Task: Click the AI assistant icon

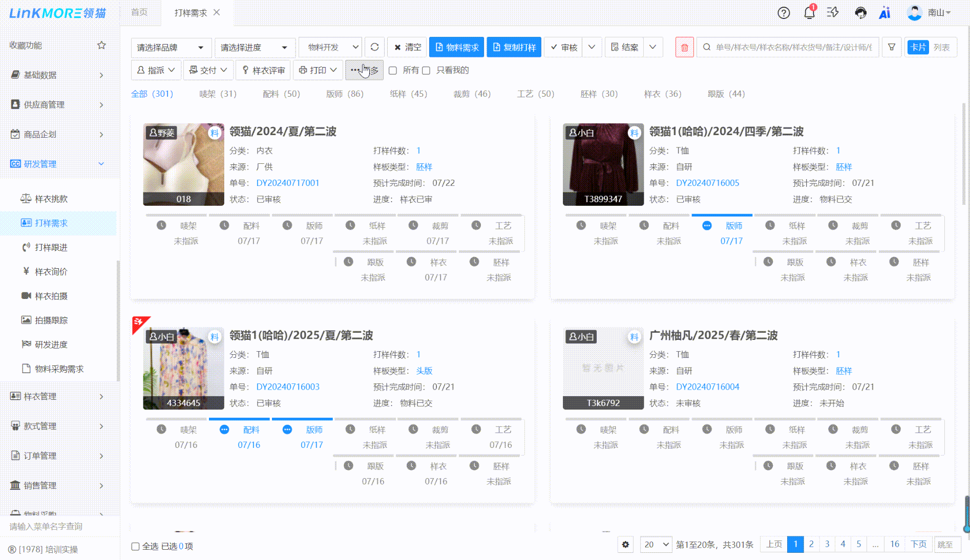Action: [x=884, y=13]
